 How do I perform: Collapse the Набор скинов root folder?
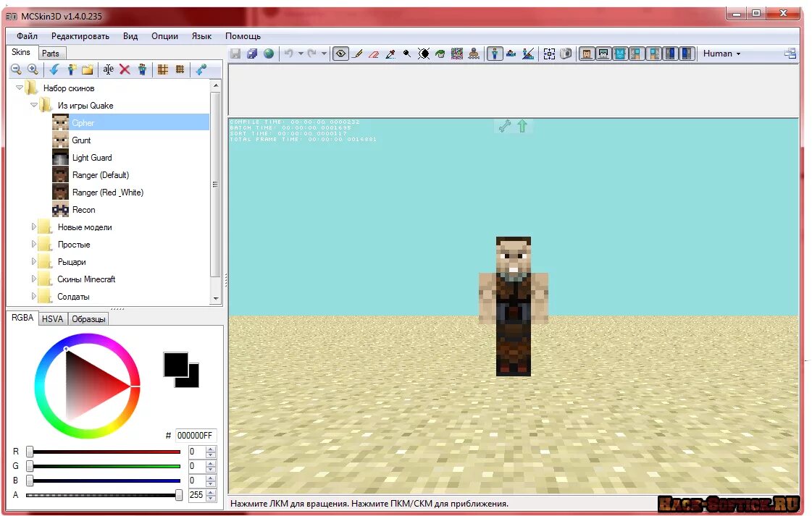click(x=19, y=88)
